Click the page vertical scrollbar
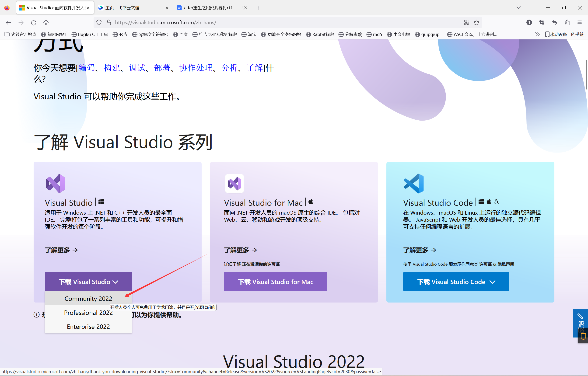 pos(586,74)
